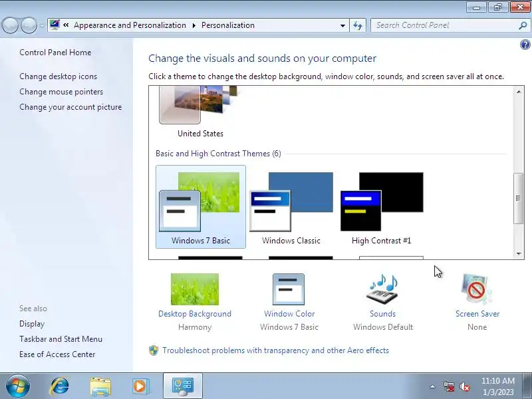The image size is (532, 399).
Task: Select the United States theme thumbnail
Action: tap(200, 105)
